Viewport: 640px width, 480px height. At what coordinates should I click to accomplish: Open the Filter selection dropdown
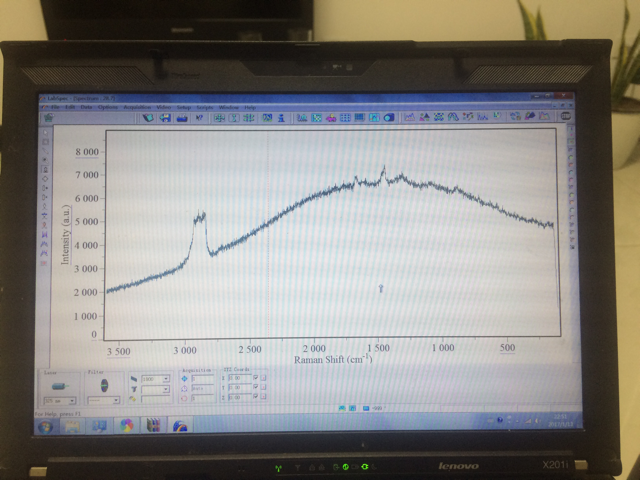coord(116,400)
